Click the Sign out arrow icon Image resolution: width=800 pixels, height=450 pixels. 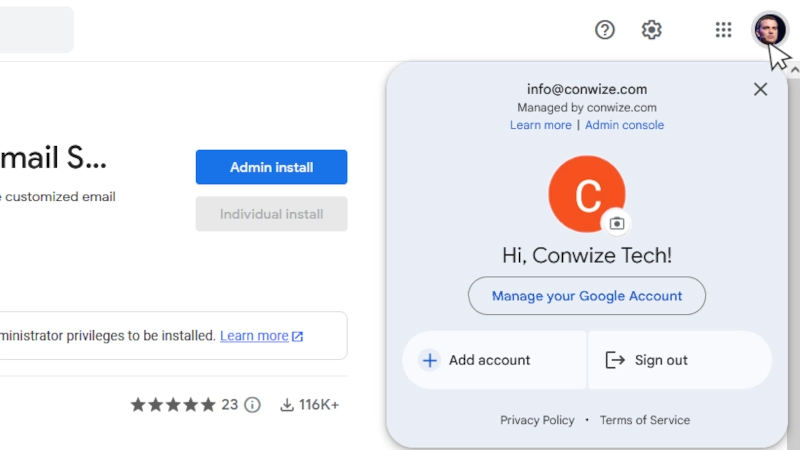[615, 360]
